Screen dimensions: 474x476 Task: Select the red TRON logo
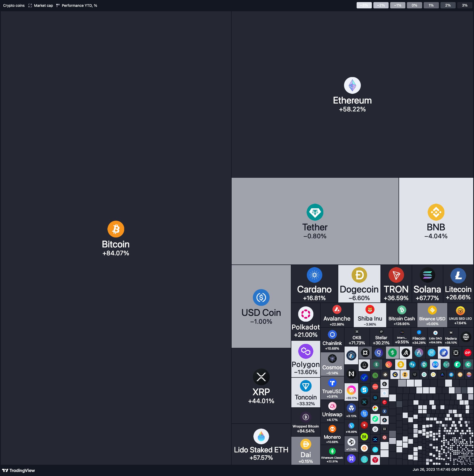(x=396, y=275)
